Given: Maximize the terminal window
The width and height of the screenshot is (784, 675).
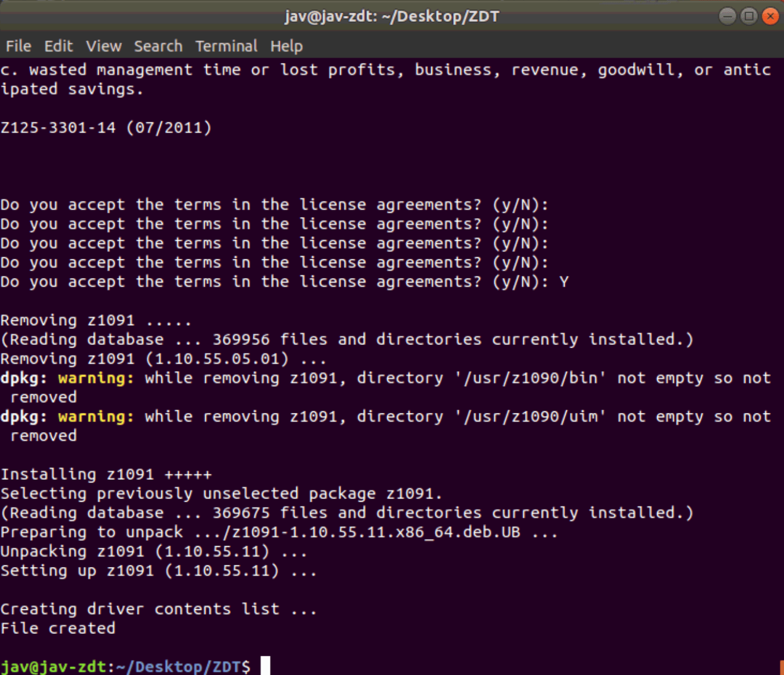Looking at the screenshot, I should 749,16.
